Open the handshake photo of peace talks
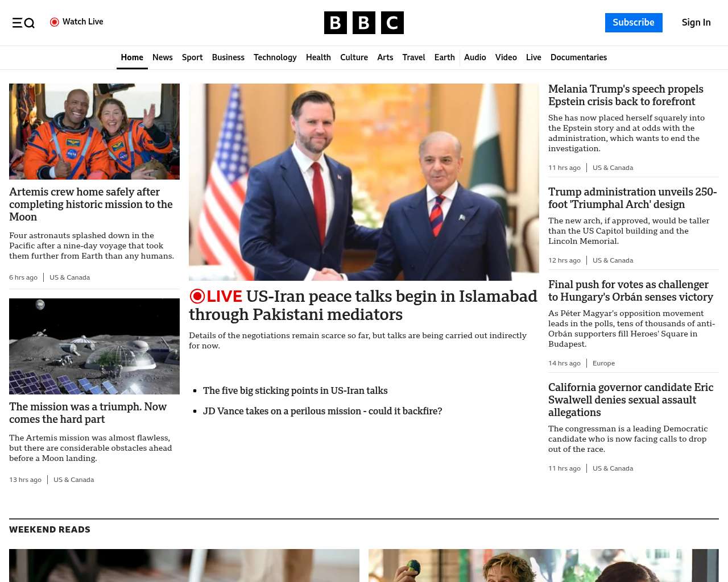 tap(363, 182)
